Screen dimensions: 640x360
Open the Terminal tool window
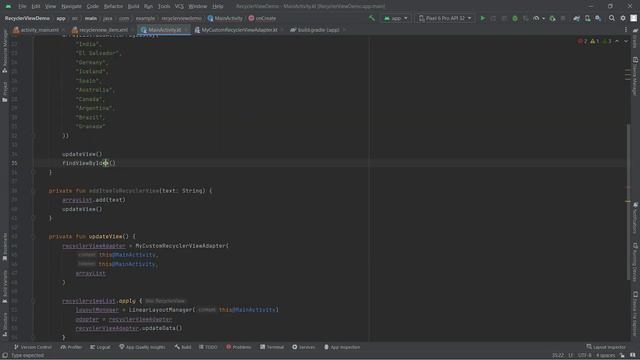click(x=272, y=347)
